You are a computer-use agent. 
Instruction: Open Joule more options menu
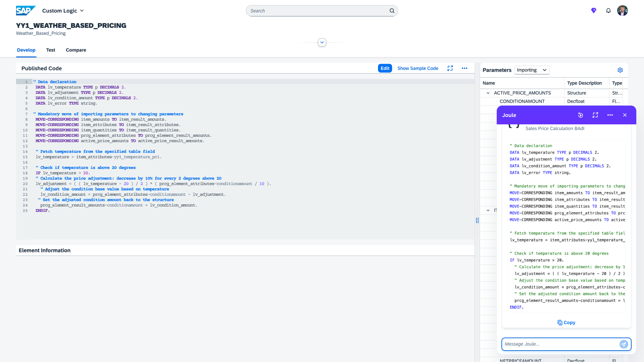tap(610, 115)
